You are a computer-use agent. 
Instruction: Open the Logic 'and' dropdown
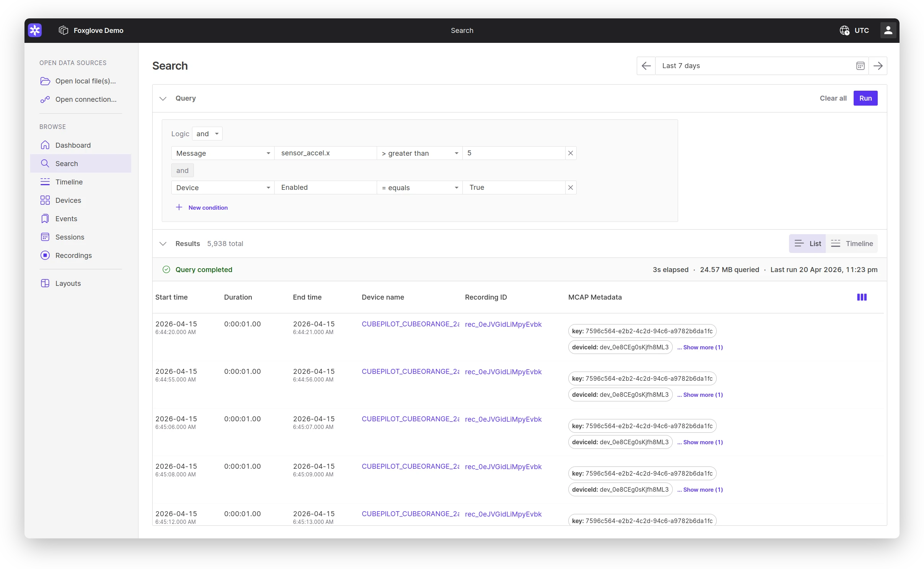tap(208, 134)
